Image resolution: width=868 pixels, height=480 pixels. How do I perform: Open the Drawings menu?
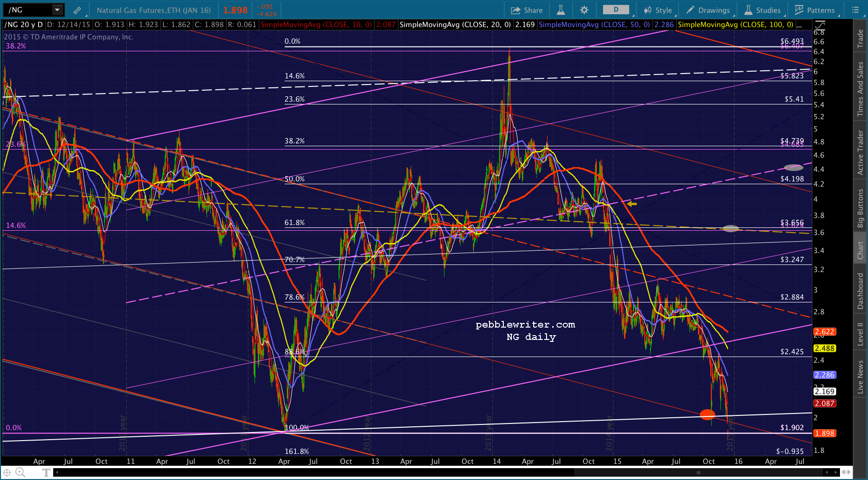(708, 10)
